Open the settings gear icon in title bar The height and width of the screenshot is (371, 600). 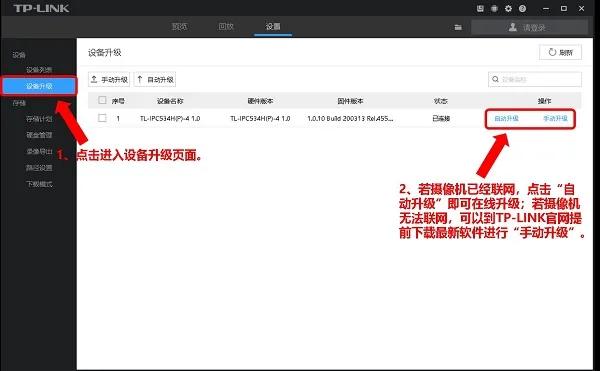tap(508, 8)
